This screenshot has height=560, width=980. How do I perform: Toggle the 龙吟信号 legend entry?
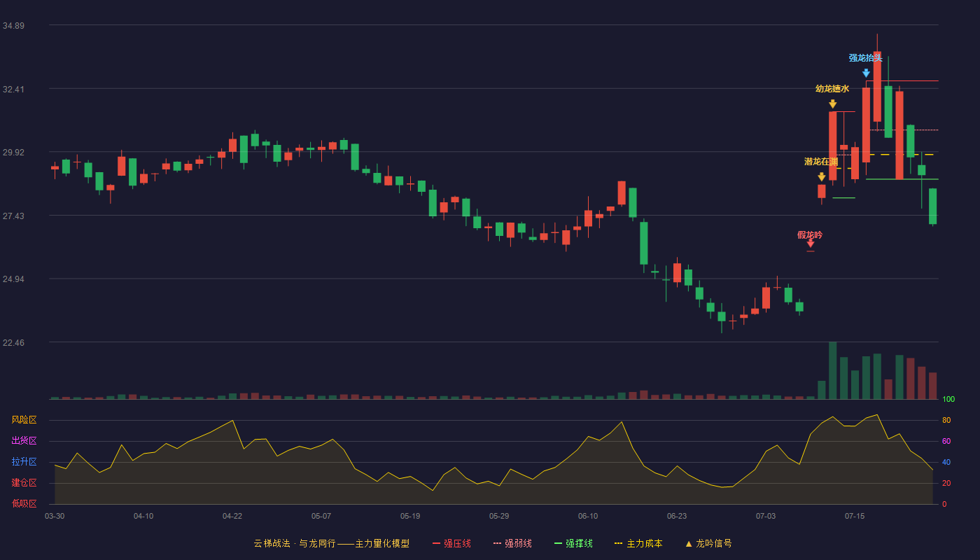(708, 543)
